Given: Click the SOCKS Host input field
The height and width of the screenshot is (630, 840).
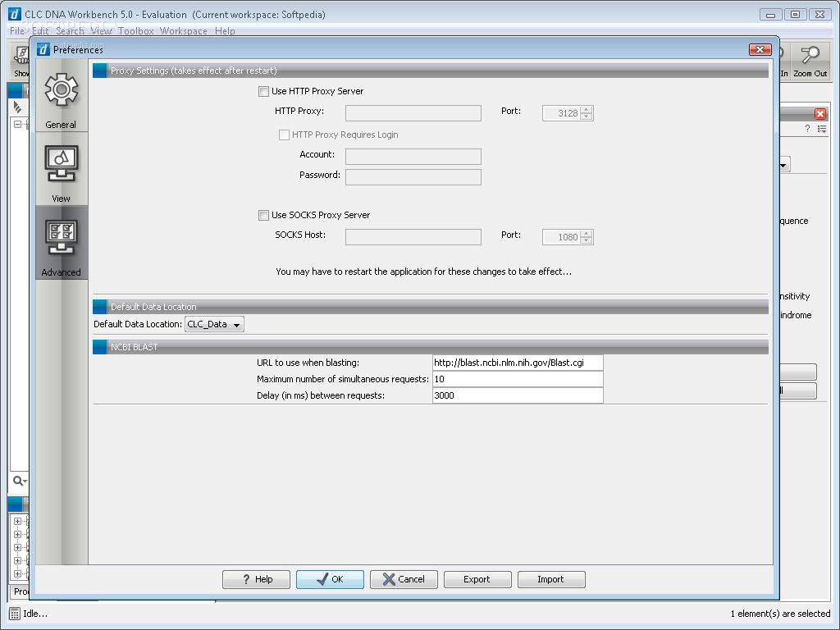Looking at the screenshot, I should [x=413, y=237].
